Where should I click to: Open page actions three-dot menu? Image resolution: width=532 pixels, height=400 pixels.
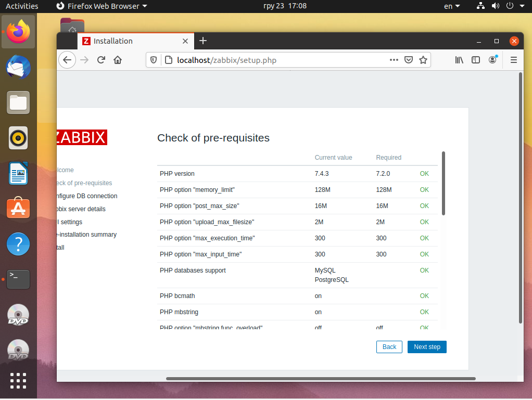click(x=394, y=60)
